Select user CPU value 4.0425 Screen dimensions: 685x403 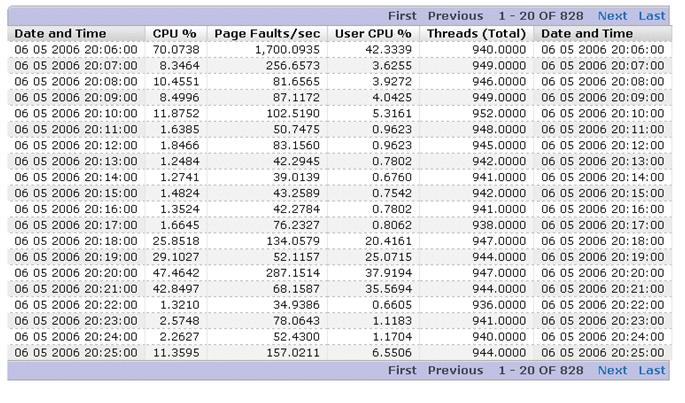(x=392, y=97)
